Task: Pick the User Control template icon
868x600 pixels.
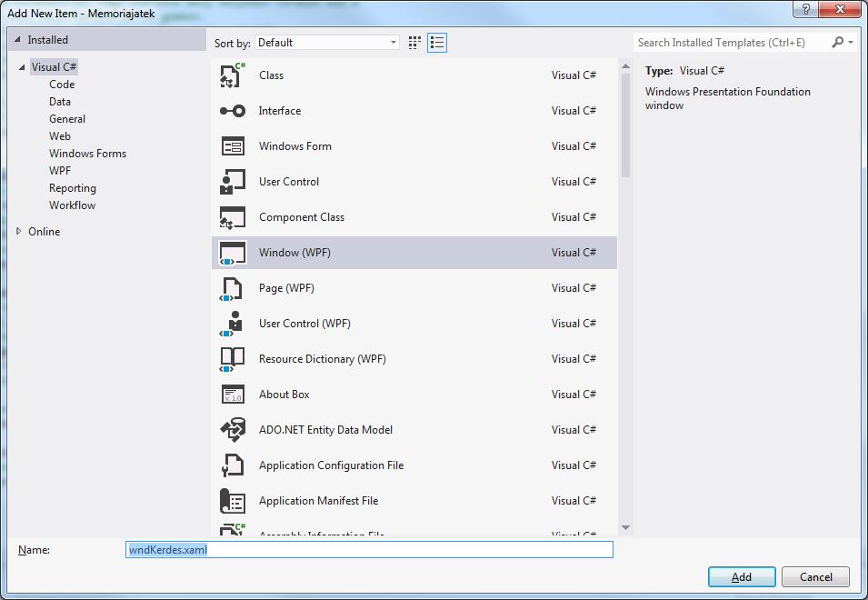Action: click(x=233, y=182)
